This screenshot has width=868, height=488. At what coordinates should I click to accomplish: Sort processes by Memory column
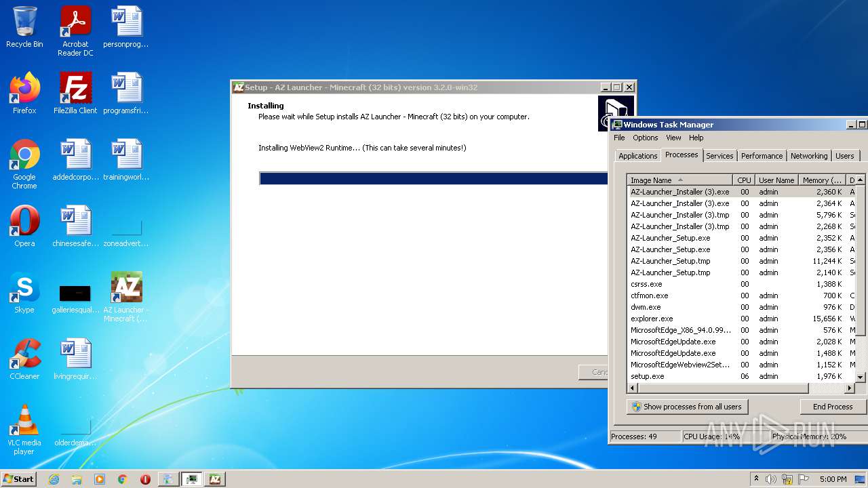pos(823,180)
